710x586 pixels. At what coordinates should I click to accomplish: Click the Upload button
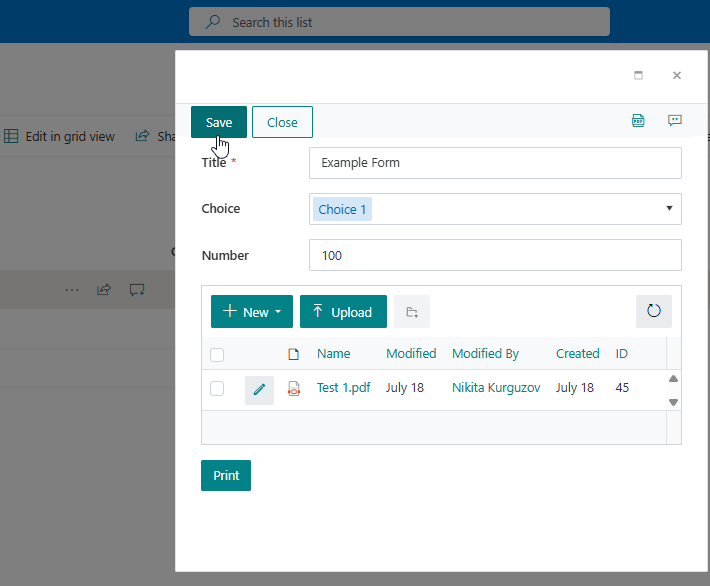click(x=343, y=312)
